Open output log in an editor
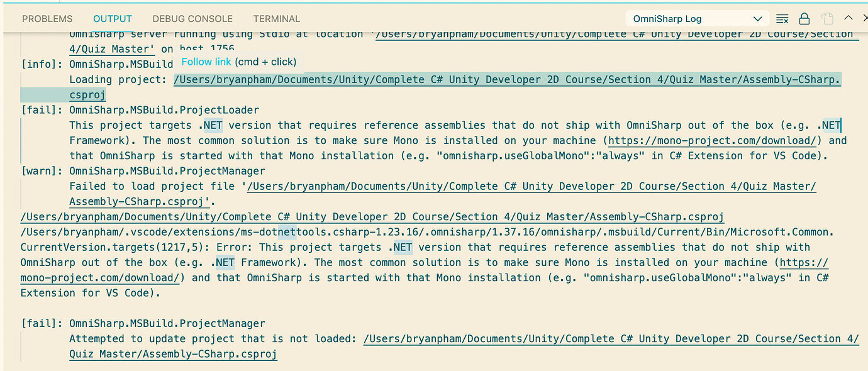 point(826,18)
